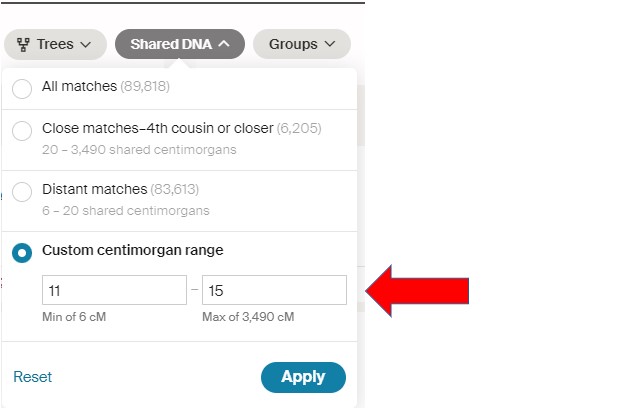621x409 pixels.
Task: Click the minimum centimorgan field showing 11
Action: point(114,290)
